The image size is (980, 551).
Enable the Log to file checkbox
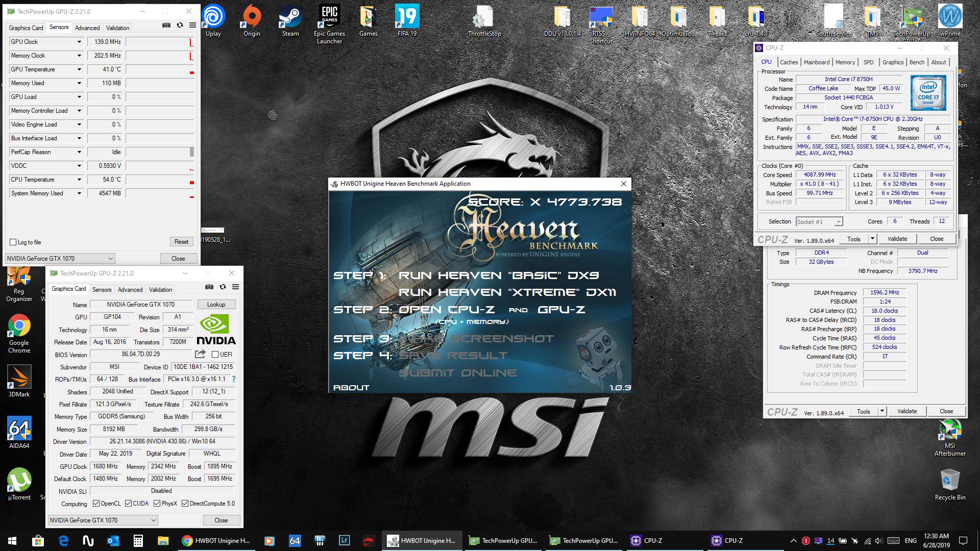pyautogui.click(x=13, y=242)
